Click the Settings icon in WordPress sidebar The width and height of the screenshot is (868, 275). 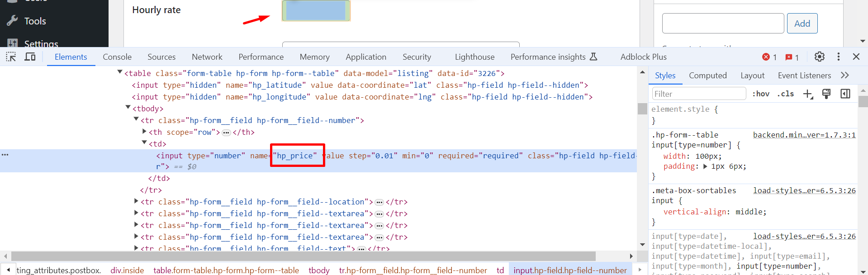[13, 43]
